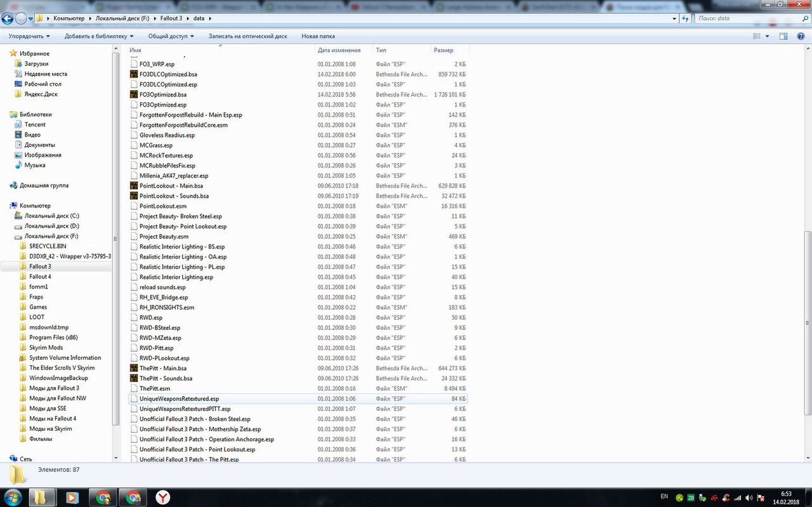The width and height of the screenshot is (812, 507).
Task: Click the Downloads (Загрузки) folder icon
Action: [x=18, y=63]
